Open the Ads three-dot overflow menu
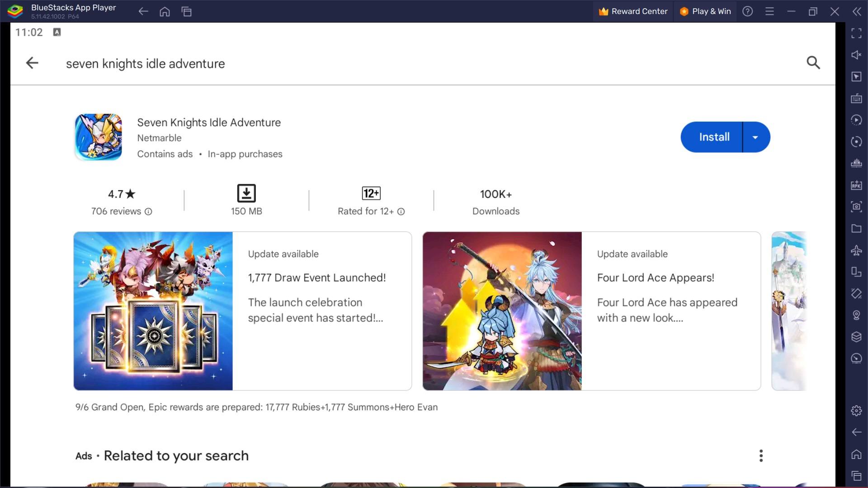868x488 pixels. tap(761, 455)
